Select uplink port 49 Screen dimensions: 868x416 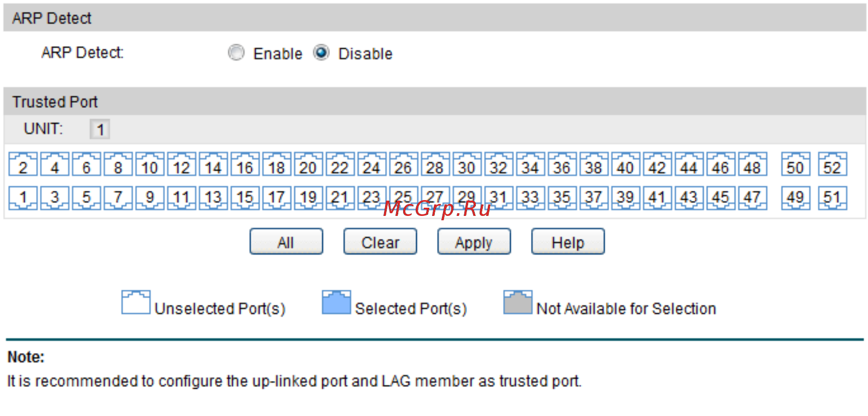tap(795, 198)
